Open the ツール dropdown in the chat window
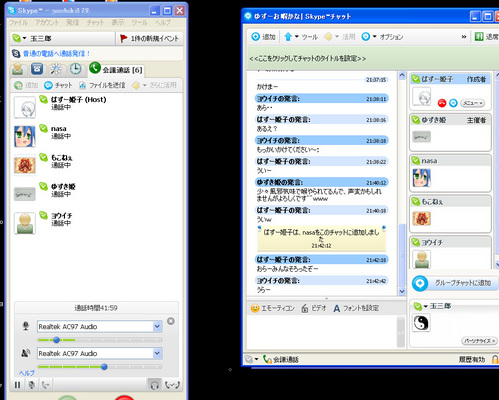 [301, 37]
